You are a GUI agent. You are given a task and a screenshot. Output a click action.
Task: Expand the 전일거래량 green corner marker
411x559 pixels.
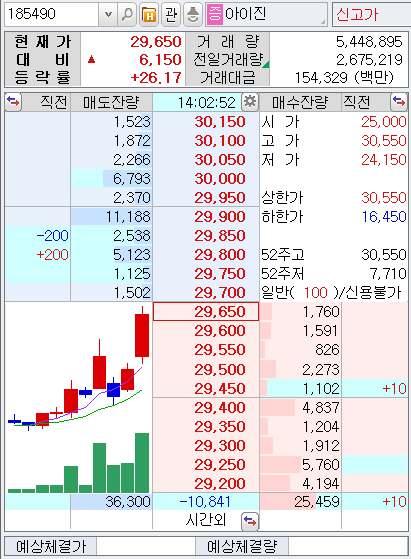(x=266, y=65)
